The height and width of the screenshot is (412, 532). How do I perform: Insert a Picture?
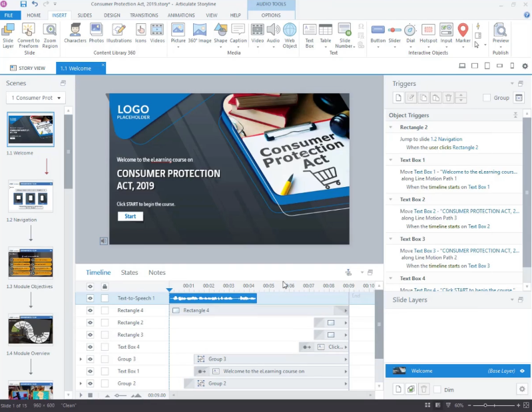coord(178,35)
